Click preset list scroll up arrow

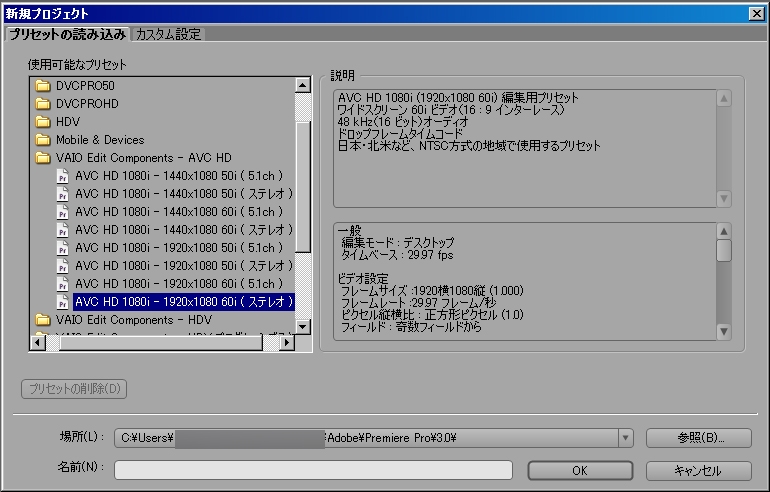302,85
